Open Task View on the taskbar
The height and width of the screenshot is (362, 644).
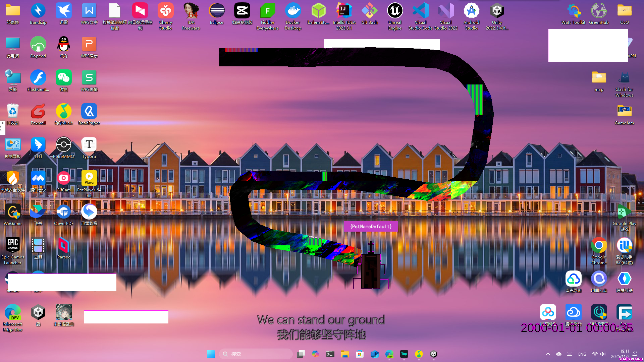301,354
